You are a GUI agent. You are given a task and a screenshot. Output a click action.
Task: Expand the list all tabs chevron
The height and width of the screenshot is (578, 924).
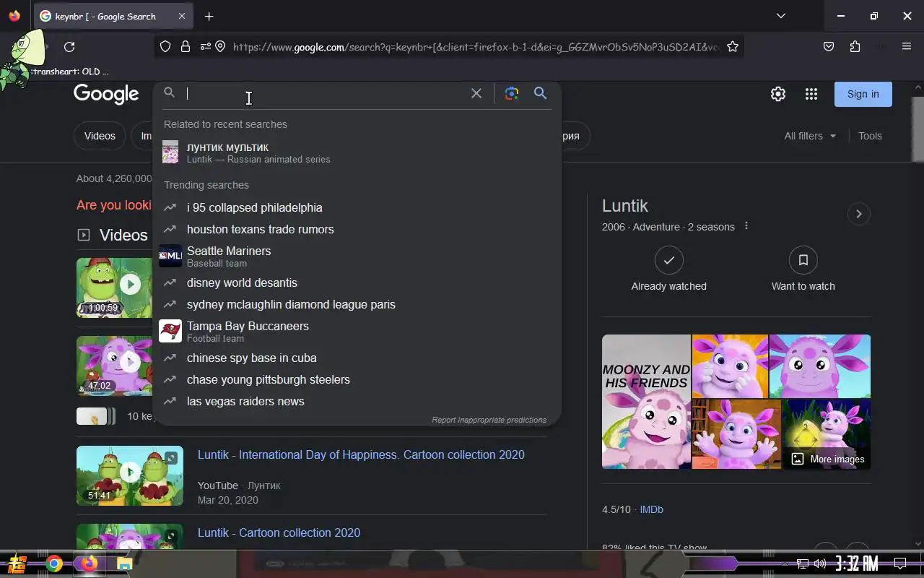coord(780,16)
